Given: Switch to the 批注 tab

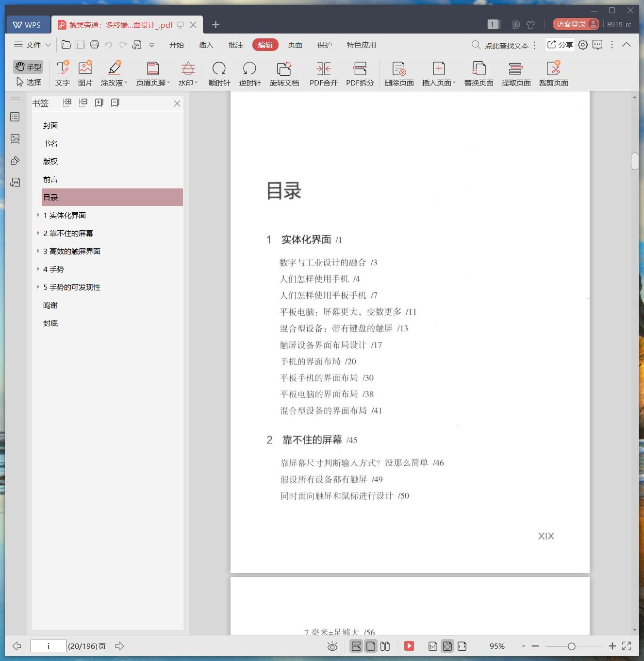Looking at the screenshot, I should 236,45.
